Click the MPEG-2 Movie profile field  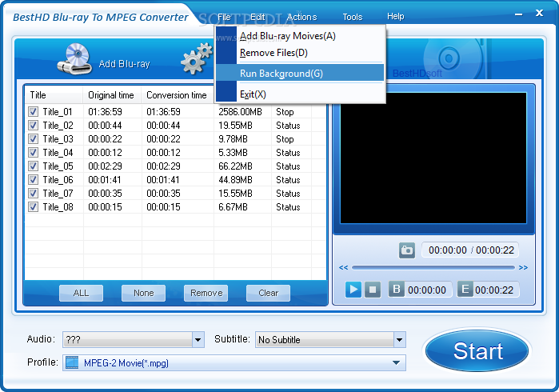(234, 362)
